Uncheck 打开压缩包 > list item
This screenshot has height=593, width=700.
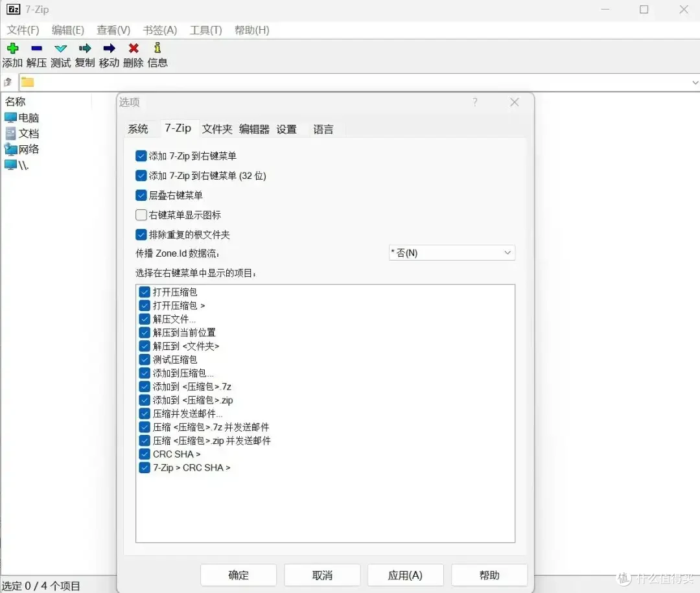coord(144,305)
